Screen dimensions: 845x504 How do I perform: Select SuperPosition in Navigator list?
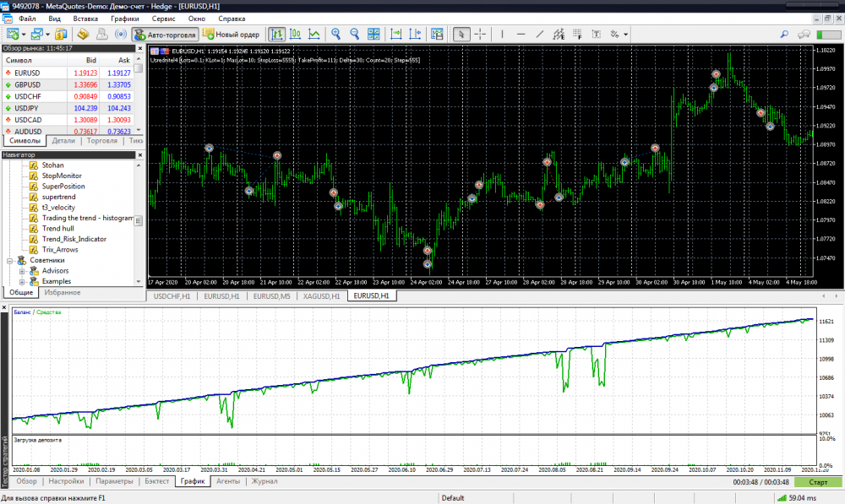click(63, 187)
